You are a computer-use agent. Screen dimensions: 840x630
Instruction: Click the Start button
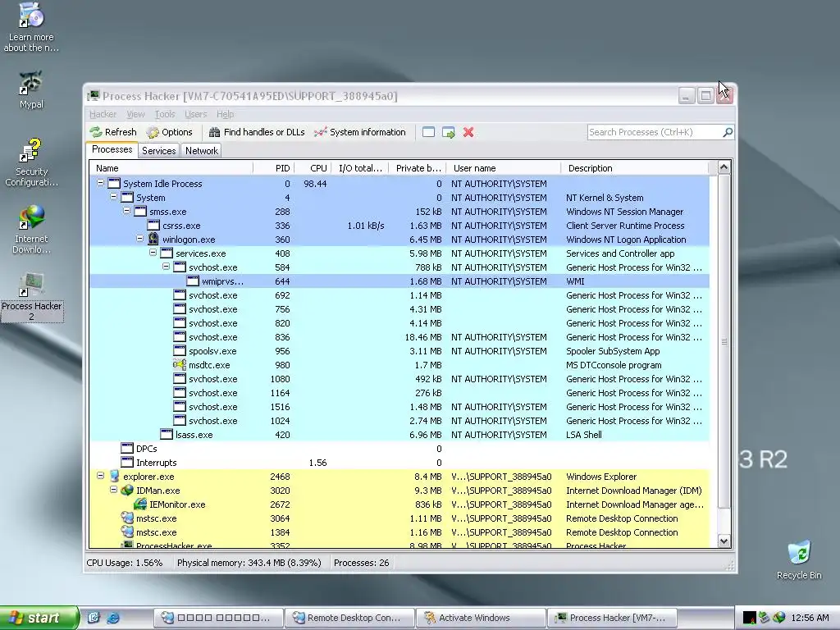(39, 618)
